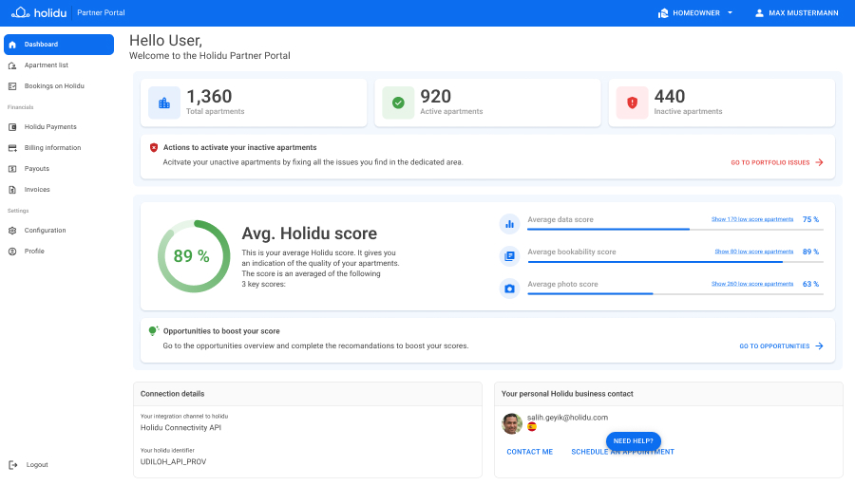
Task: Click the red Inactive apartments shield icon
Action: click(x=632, y=103)
